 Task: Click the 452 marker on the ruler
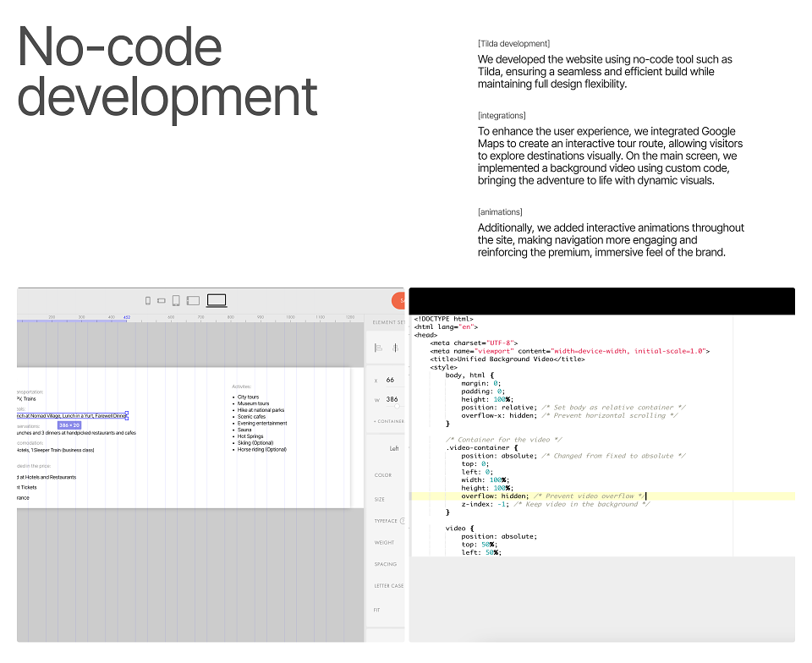click(127, 317)
